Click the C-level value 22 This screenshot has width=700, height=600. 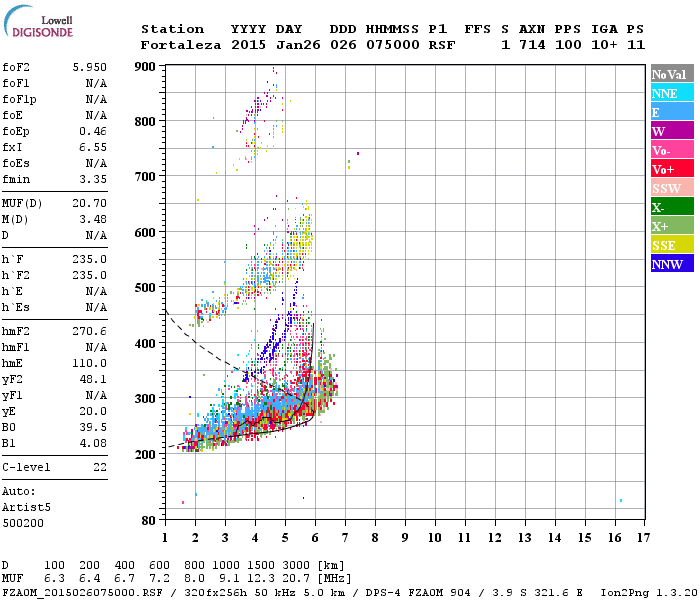100,467
